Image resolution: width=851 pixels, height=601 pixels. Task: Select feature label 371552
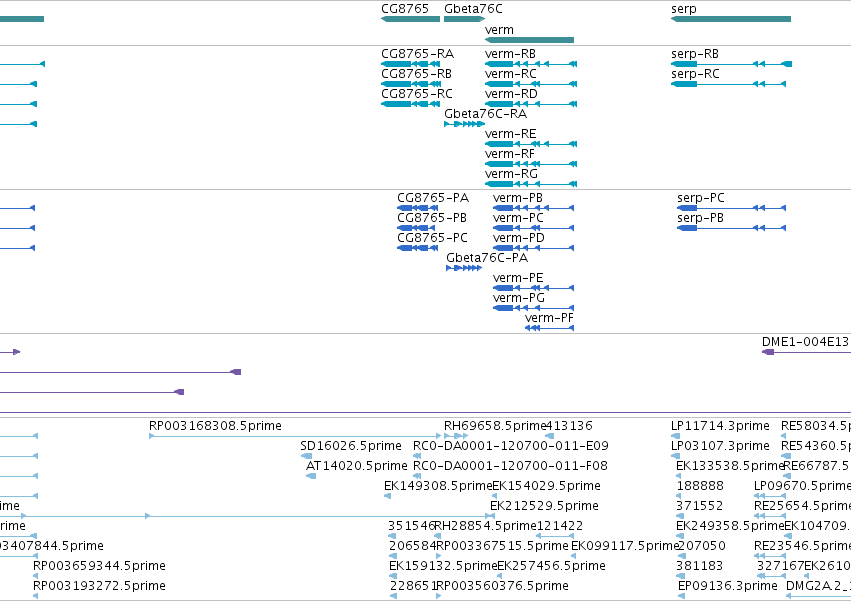coord(700,506)
